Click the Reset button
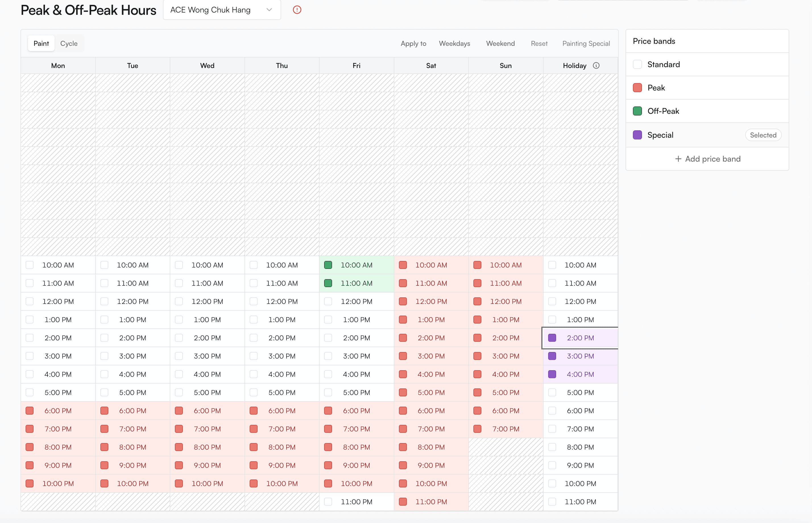This screenshot has height=523, width=812. tap(539, 44)
